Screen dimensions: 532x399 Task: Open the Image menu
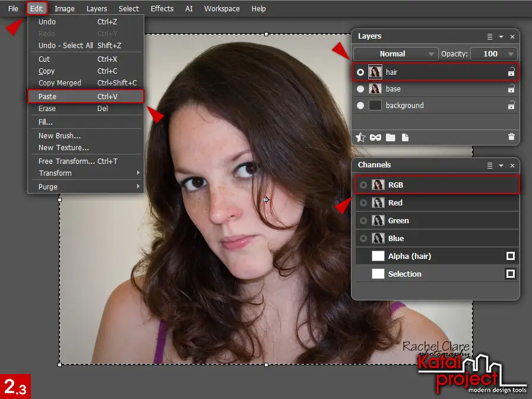click(64, 8)
